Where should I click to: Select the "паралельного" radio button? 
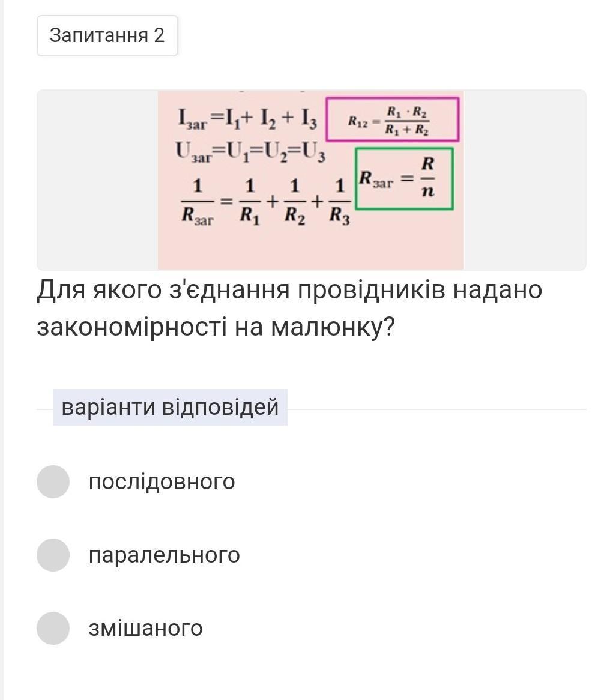53,555
